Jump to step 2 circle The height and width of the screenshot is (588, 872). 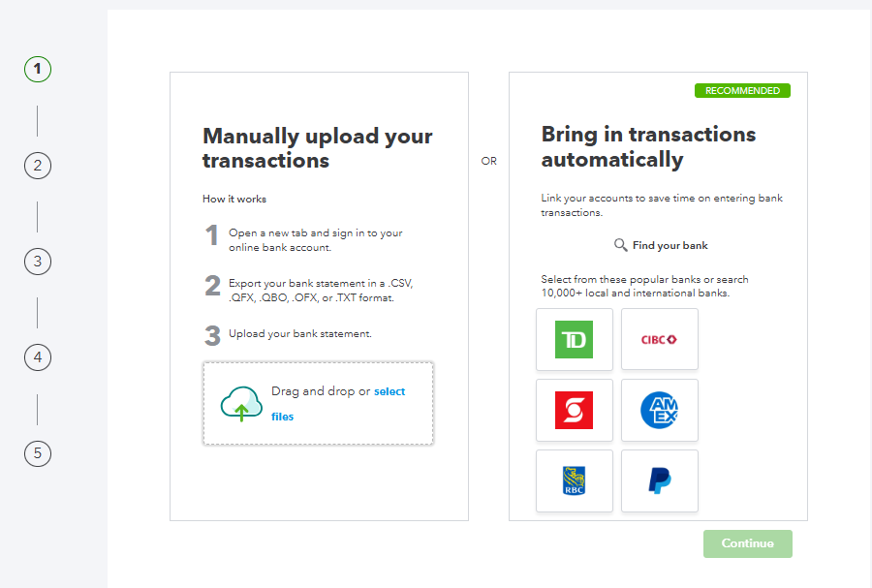pyautogui.click(x=38, y=166)
